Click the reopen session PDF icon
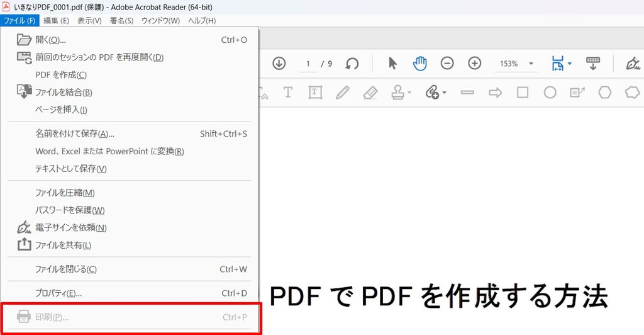Screen dimensions: 644x335 click(25, 57)
